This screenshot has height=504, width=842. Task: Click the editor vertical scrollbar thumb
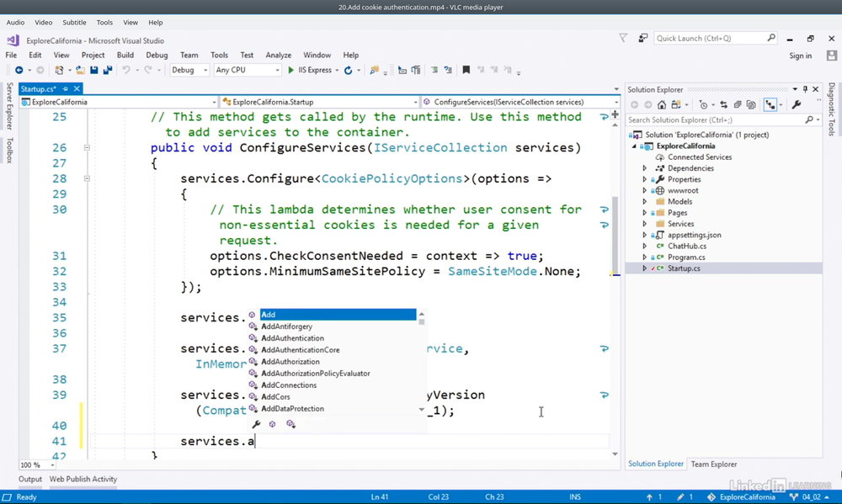point(615,236)
